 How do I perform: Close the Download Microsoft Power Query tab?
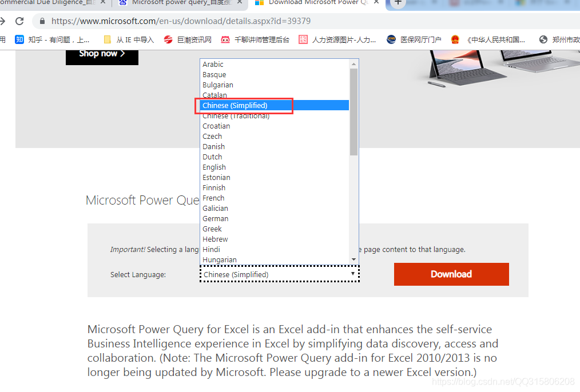click(376, 2)
